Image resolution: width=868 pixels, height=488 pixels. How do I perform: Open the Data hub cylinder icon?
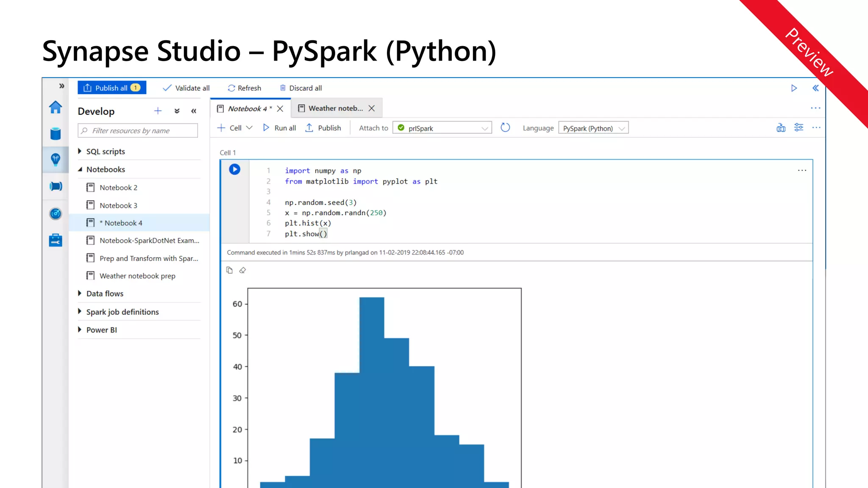point(56,133)
